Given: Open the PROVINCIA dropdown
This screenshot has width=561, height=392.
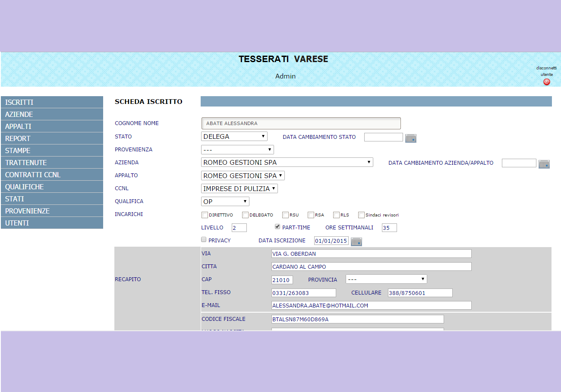Looking at the screenshot, I should click(x=386, y=279).
